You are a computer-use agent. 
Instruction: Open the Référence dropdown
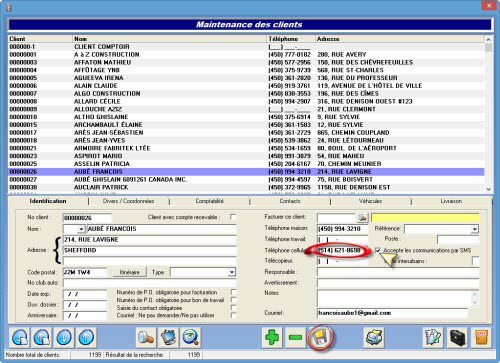(x=475, y=229)
